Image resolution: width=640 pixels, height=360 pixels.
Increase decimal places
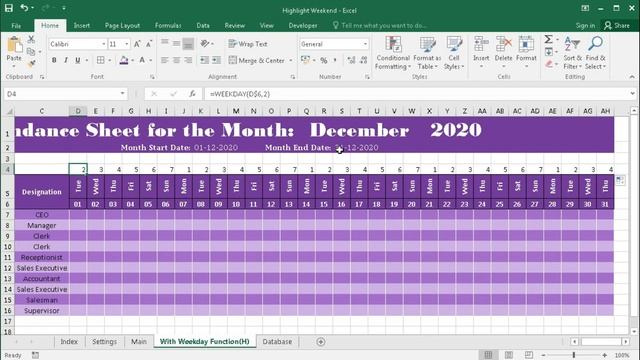[x=351, y=60]
